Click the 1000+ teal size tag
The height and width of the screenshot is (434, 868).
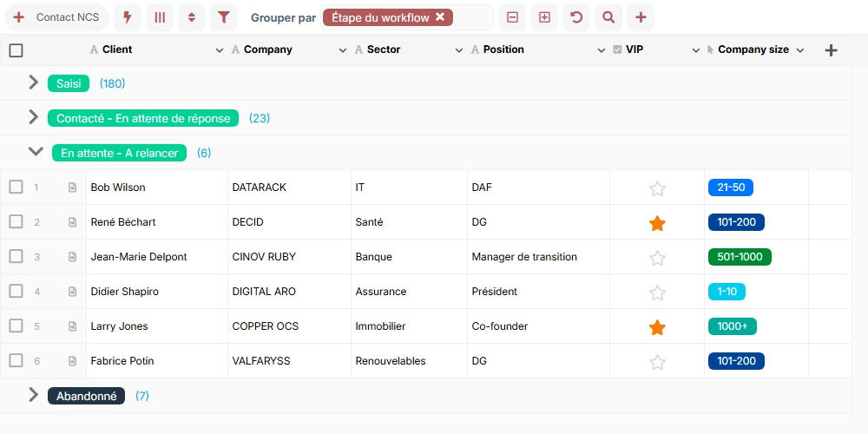[733, 326]
